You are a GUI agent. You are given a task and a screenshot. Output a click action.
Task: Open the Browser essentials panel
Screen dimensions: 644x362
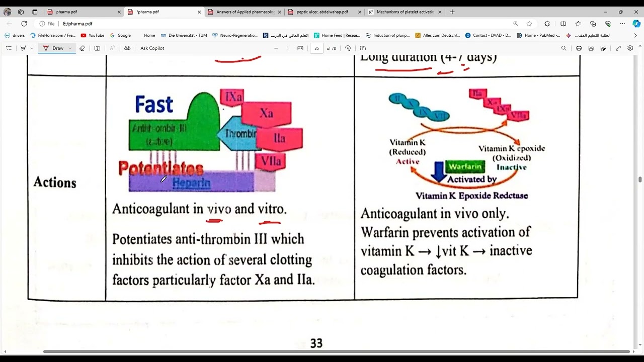tap(608, 24)
